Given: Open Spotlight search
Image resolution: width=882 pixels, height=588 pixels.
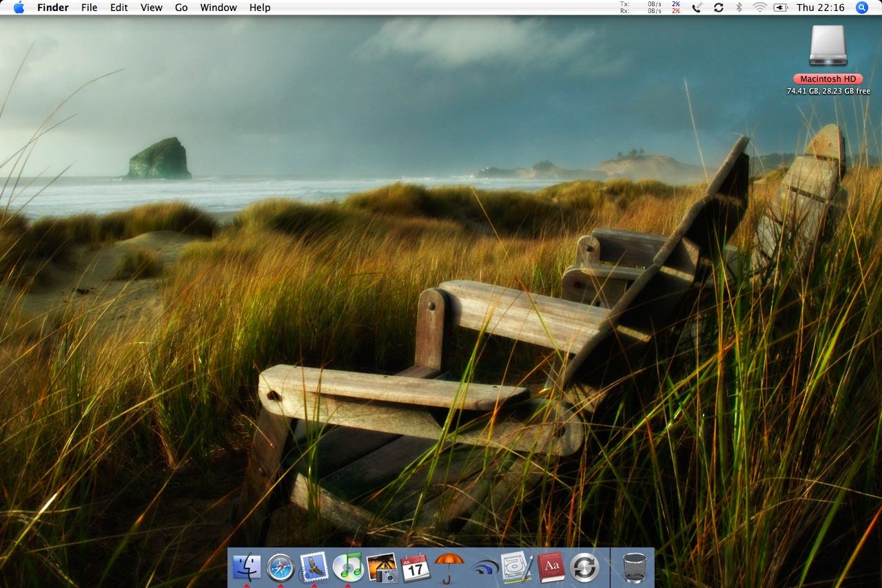Looking at the screenshot, I should (x=861, y=8).
